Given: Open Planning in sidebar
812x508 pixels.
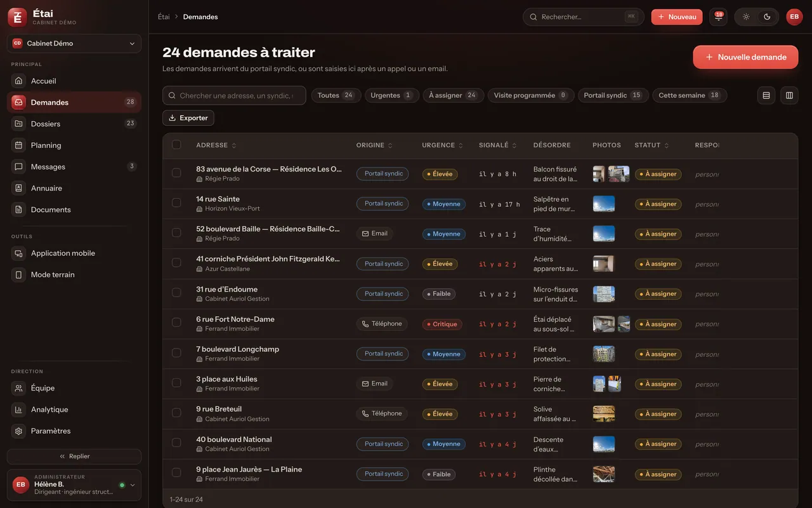Looking at the screenshot, I should pos(74,145).
